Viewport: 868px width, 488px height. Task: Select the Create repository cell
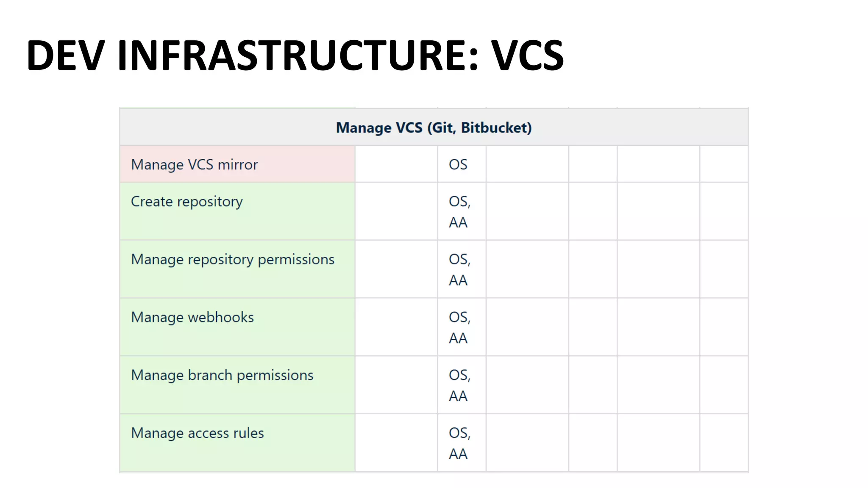point(186,202)
